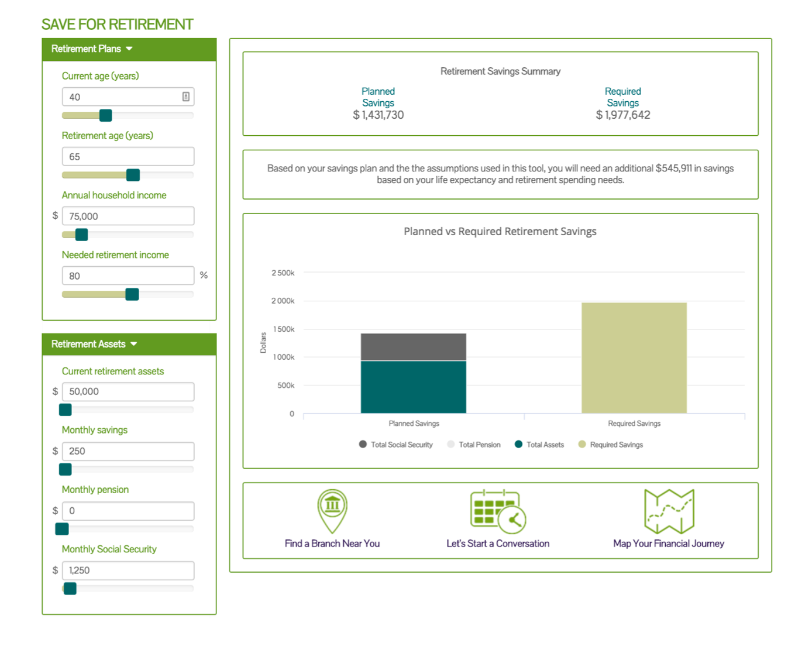The image size is (812, 650).
Task: Click the Retirement age slider handle
Action: (133, 175)
